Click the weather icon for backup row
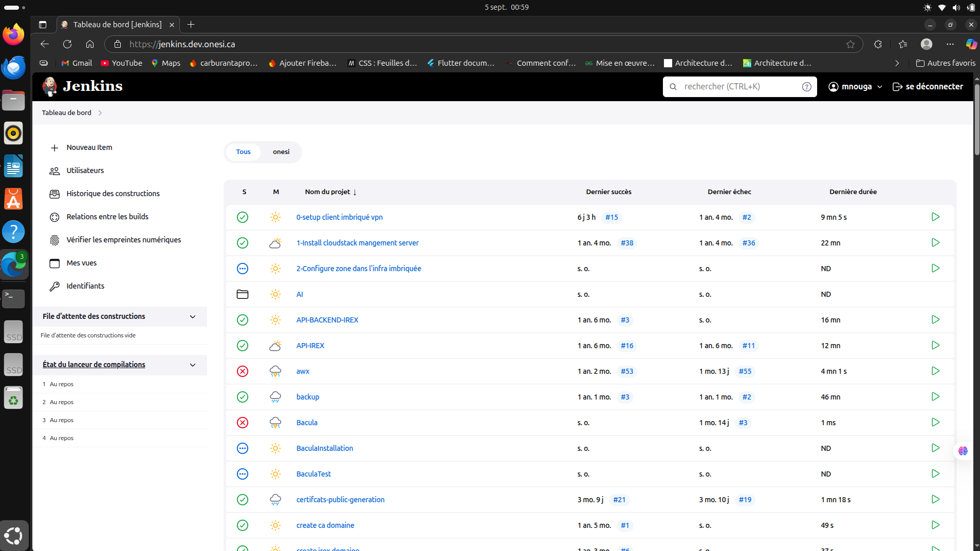Screen dimensions: 980x551 275,397
